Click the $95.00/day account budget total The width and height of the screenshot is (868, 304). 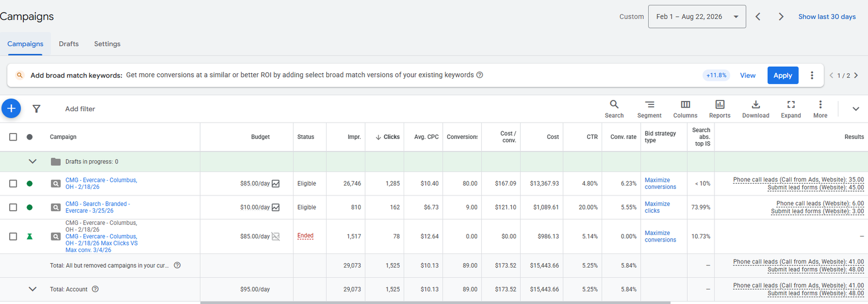pos(255,289)
